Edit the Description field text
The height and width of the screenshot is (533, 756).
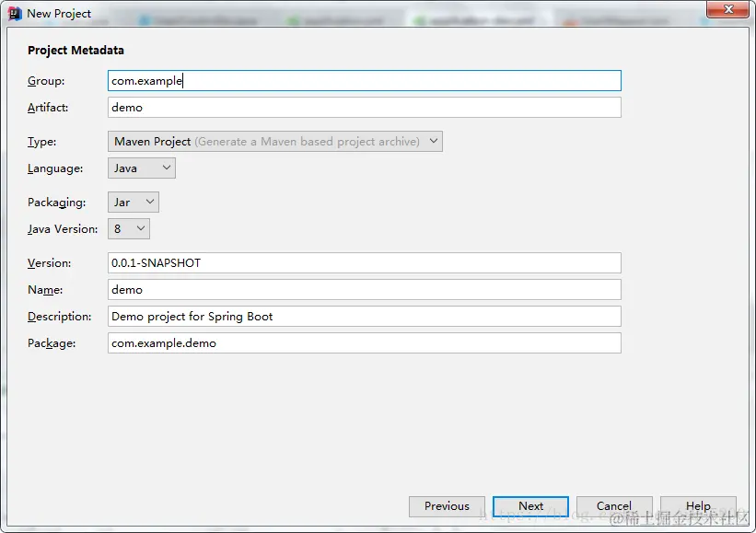[365, 317]
